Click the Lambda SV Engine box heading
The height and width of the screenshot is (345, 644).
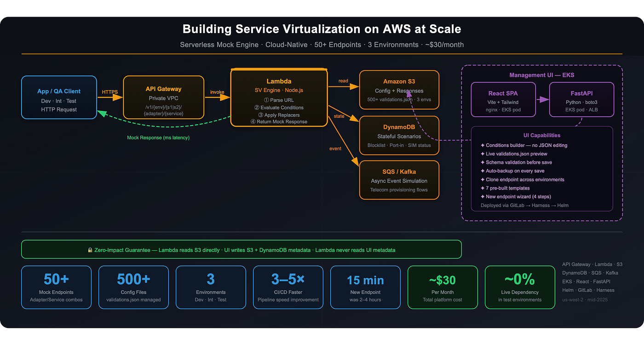click(279, 81)
